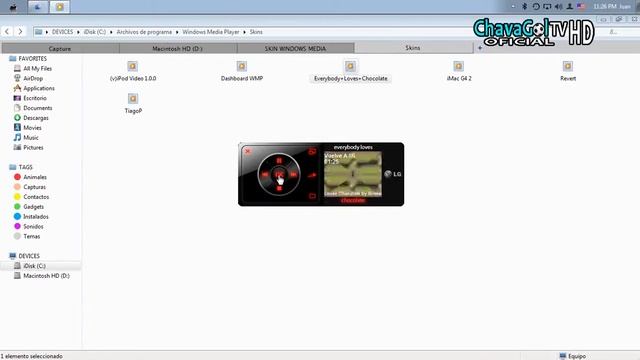Viewport: 640px width, 360px height.
Task: Open All My Files in the sidebar
Action: (x=33, y=69)
